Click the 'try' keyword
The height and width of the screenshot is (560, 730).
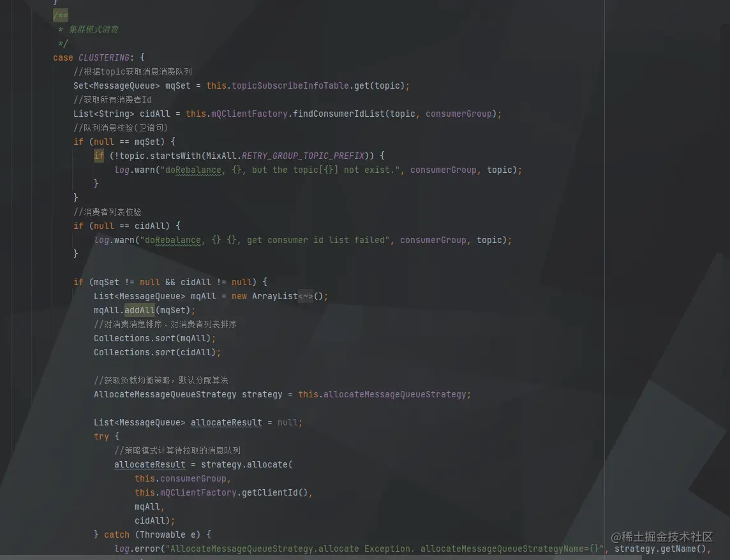click(x=101, y=437)
